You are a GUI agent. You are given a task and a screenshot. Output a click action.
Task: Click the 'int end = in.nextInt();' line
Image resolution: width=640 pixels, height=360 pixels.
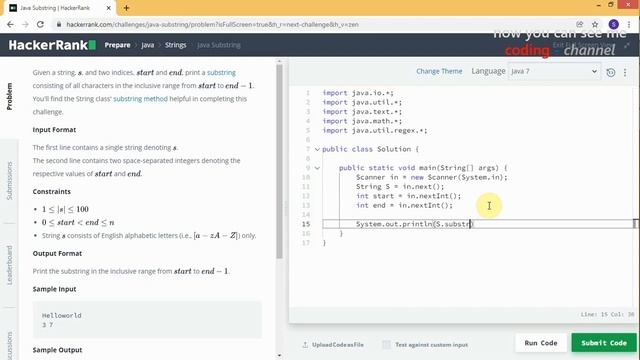point(404,205)
